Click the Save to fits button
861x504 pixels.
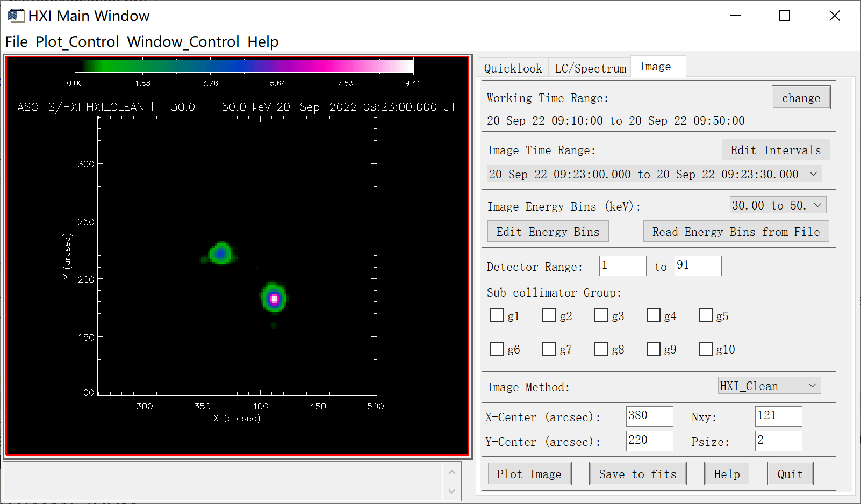[x=637, y=474]
